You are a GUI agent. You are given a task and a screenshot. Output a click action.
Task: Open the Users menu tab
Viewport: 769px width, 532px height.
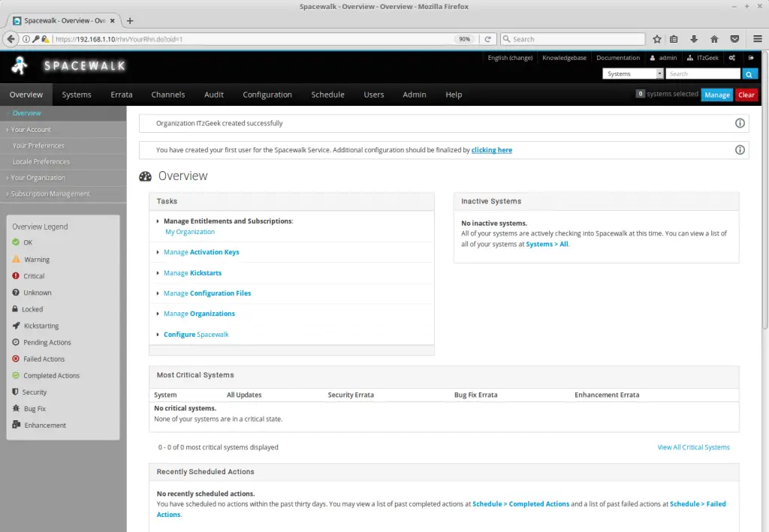(x=374, y=95)
